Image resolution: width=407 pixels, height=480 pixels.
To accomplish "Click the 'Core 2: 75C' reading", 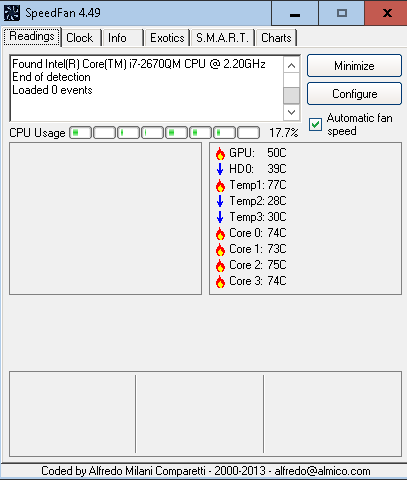I will (258, 265).
